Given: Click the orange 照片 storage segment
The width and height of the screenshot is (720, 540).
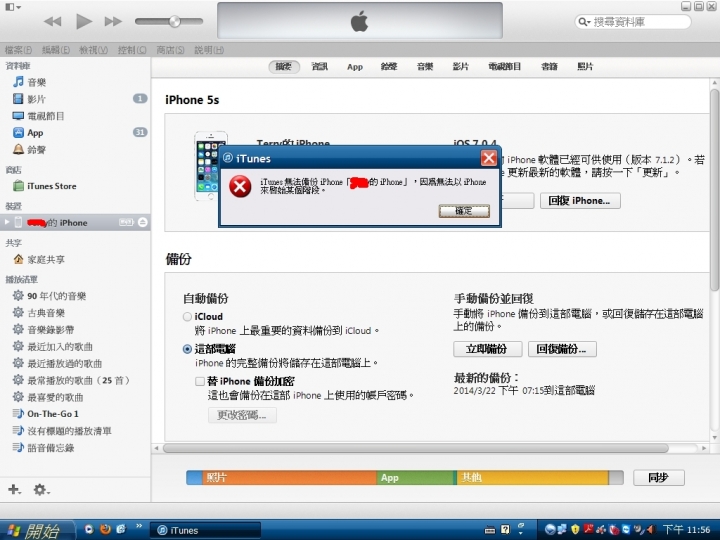Looking at the screenshot, I should 289,478.
